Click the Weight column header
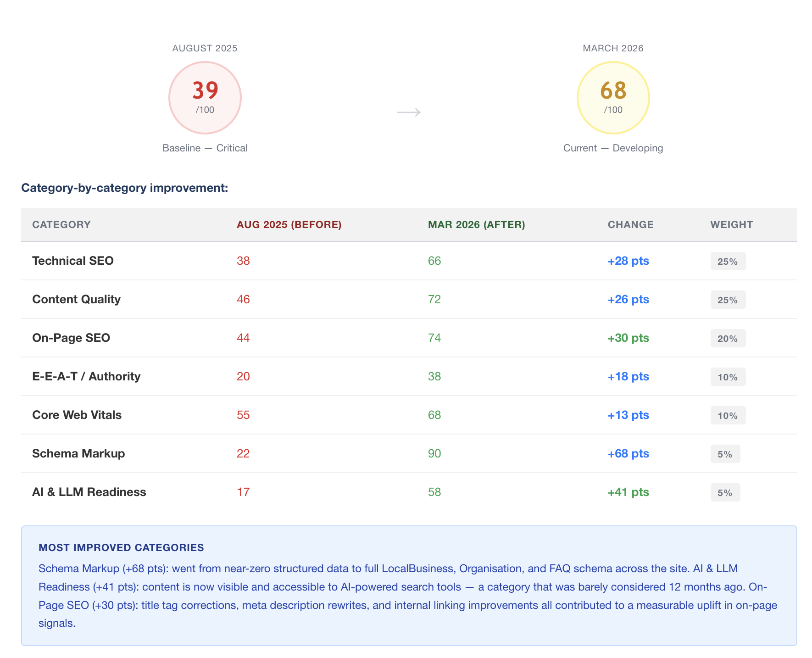 coord(731,224)
